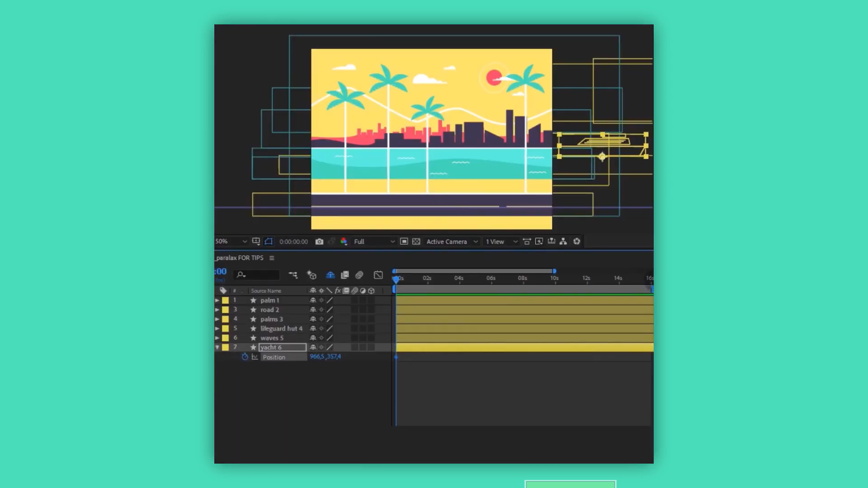Click the Draft 3D icon

click(x=311, y=275)
